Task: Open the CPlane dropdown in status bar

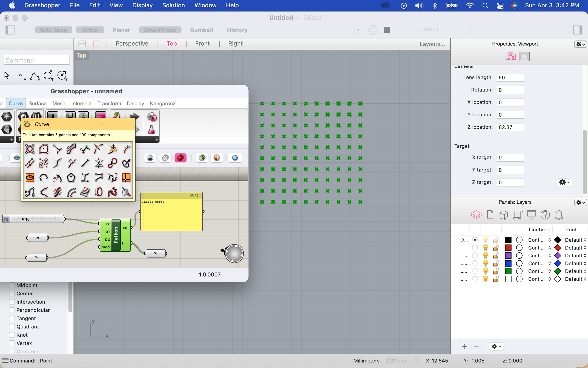Action: tap(403, 360)
